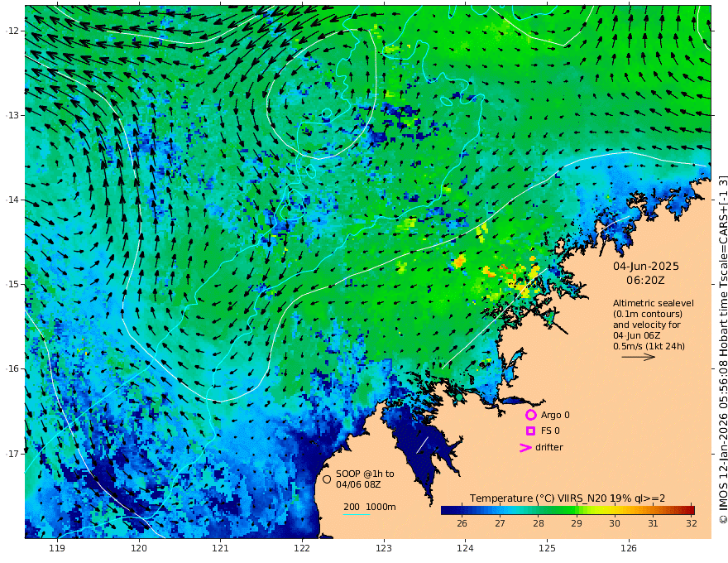Click the SOOP open circle legend symbol

tap(327, 479)
